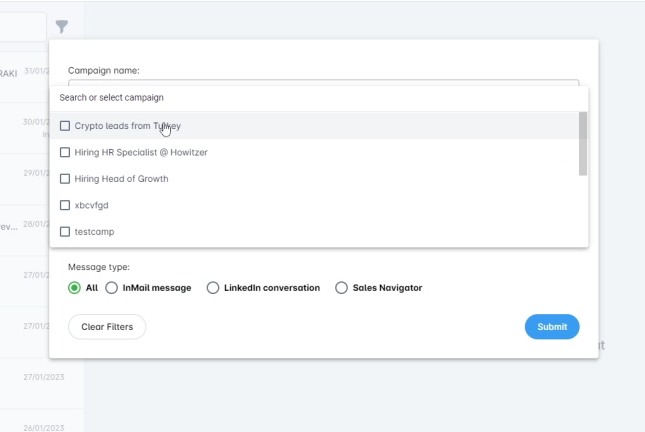645x432 pixels.
Task: Click the Crypto leads from Turkey label
Action: tap(127, 126)
